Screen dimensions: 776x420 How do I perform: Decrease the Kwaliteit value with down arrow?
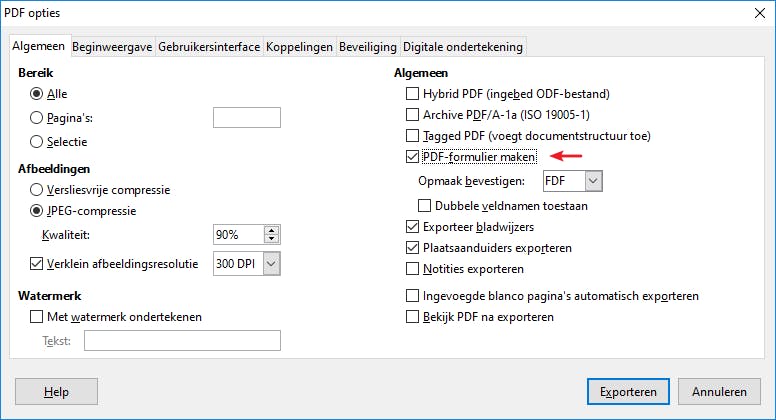pos(271,240)
